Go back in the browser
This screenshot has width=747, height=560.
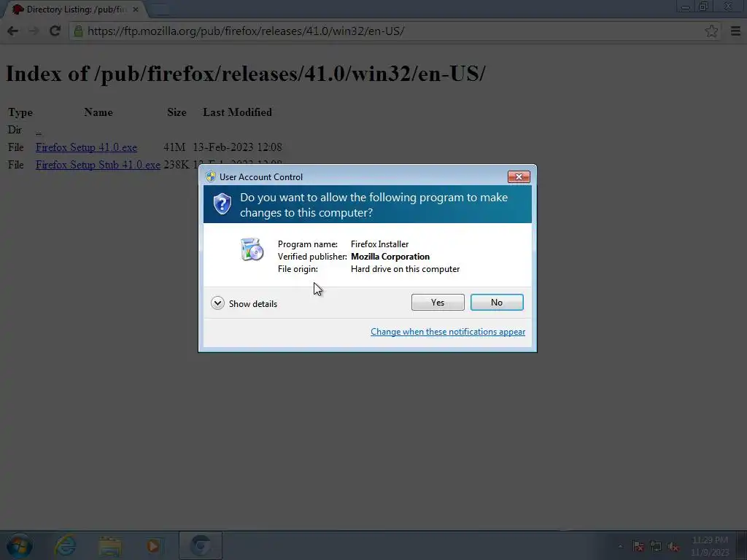click(x=13, y=31)
